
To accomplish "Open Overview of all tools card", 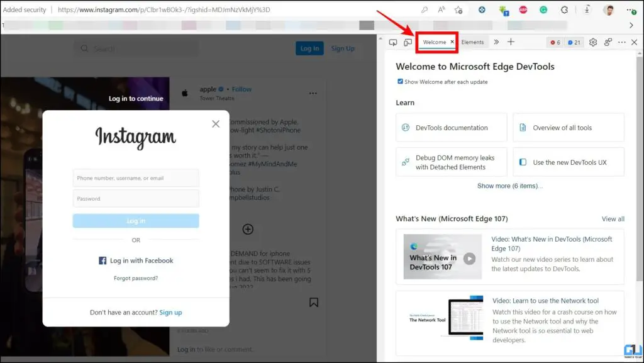I will click(x=569, y=128).
